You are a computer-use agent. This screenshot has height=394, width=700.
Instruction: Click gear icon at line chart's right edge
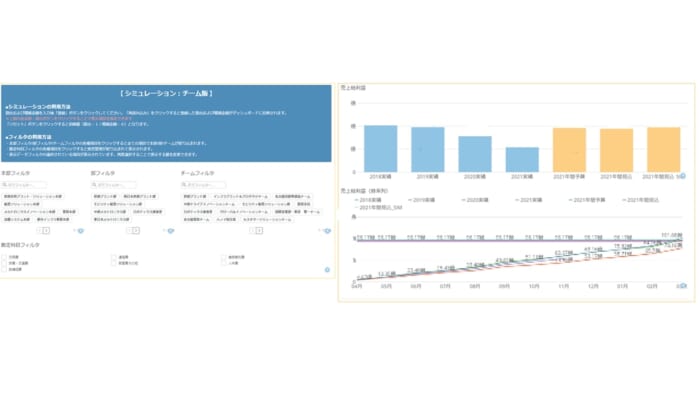pos(683,286)
